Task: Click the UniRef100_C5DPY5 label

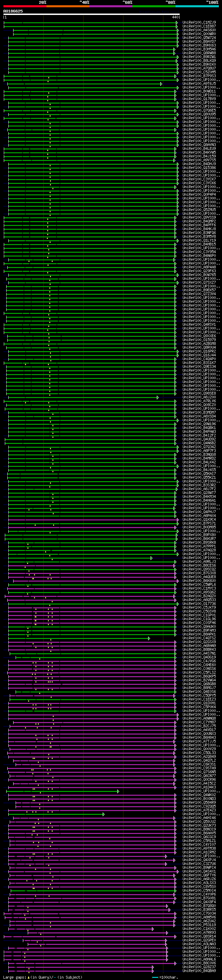Action: point(199,695)
